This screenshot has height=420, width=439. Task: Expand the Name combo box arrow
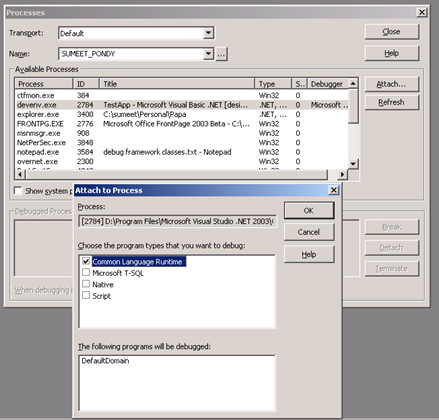point(208,53)
